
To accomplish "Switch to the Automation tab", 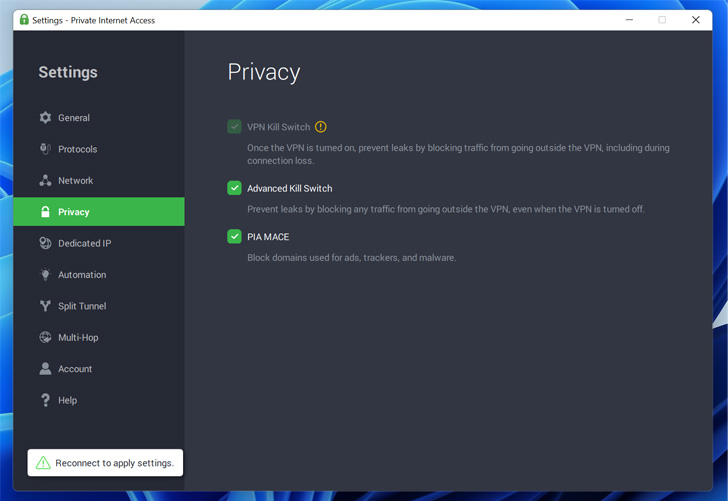I will [x=99, y=274].
